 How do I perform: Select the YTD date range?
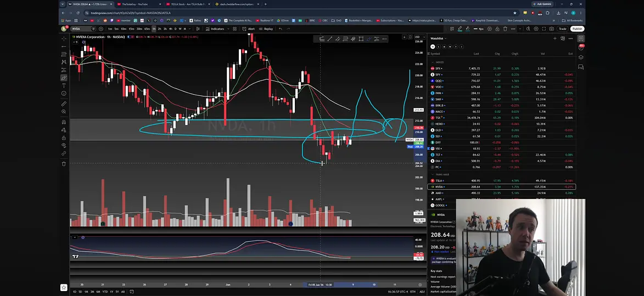click(x=105, y=292)
